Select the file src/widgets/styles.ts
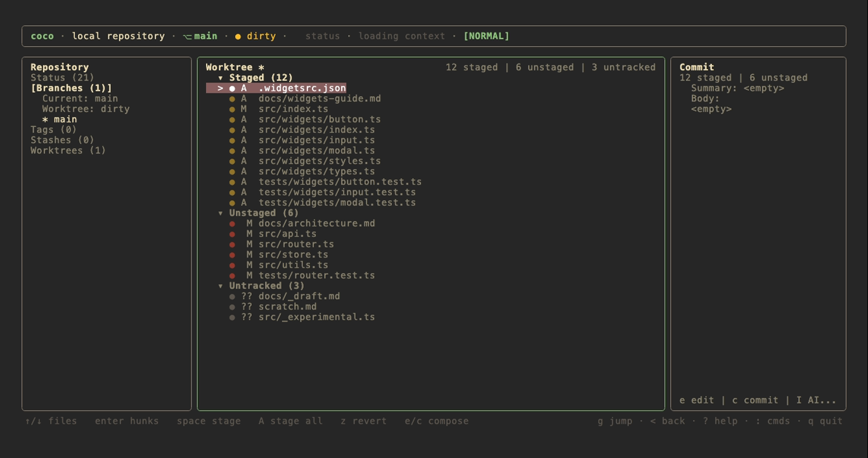This screenshot has height=458, width=868. 320,161
